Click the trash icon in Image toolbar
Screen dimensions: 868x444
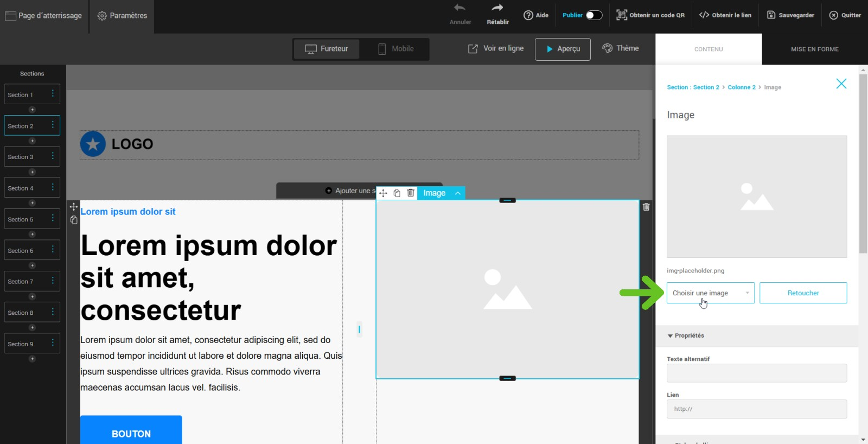click(x=411, y=193)
